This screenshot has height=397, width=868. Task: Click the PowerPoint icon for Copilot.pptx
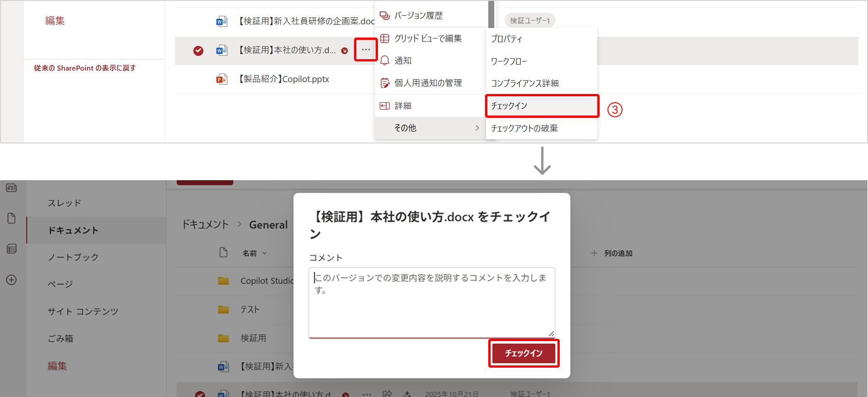point(222,79)
